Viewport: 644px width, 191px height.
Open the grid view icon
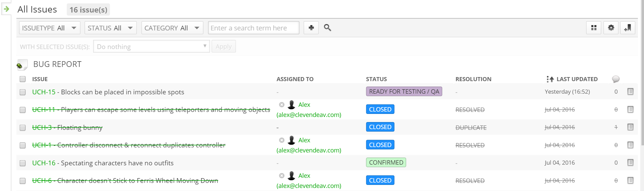594,28
